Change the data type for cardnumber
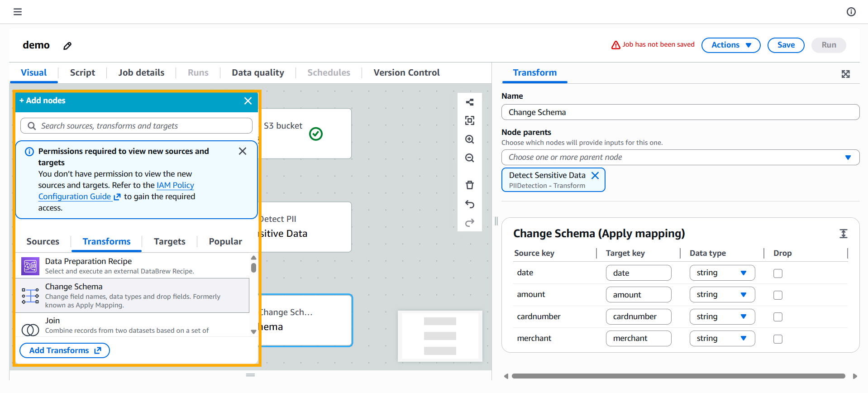 pos(722,317)
